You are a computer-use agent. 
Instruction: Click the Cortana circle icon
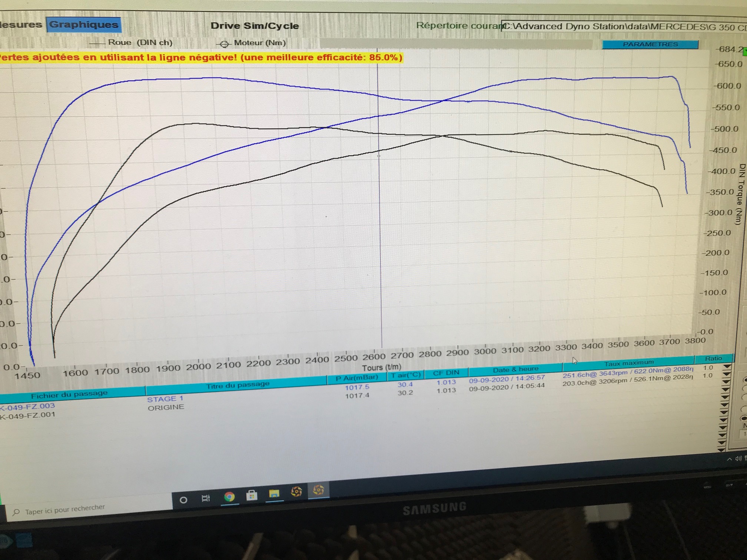183,500
